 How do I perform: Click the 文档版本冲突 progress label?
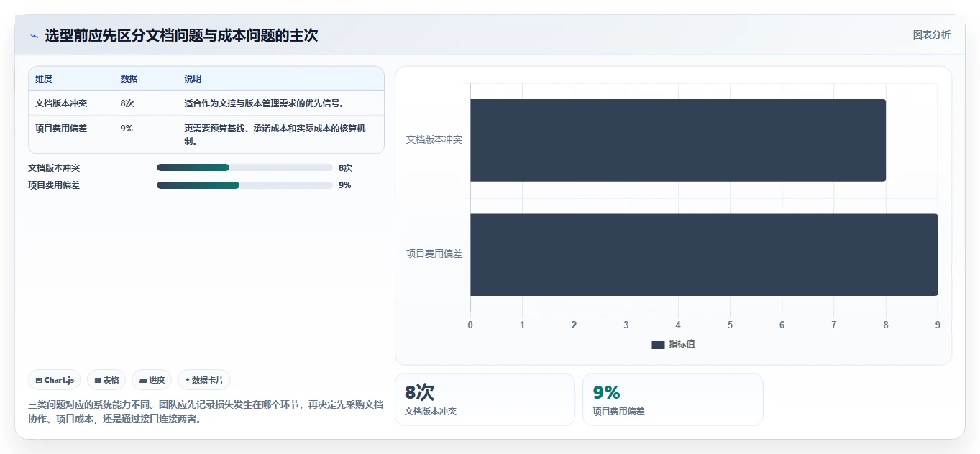(x=54, y=167)
